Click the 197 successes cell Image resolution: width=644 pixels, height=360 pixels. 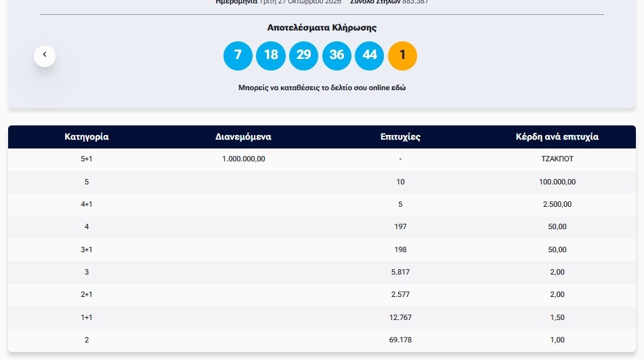400,226
